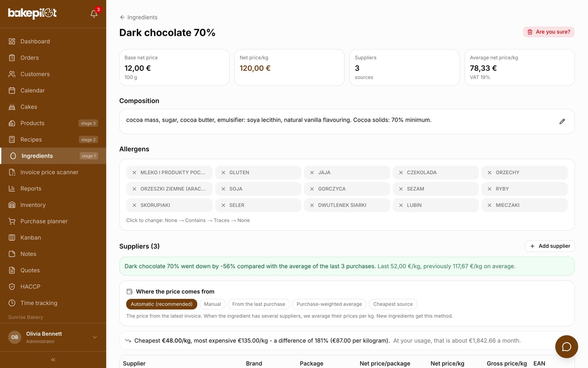Click the Calendar icon in sidebar
The width and height of the screenshot is (588, 368).
click(x=12, y=90)
